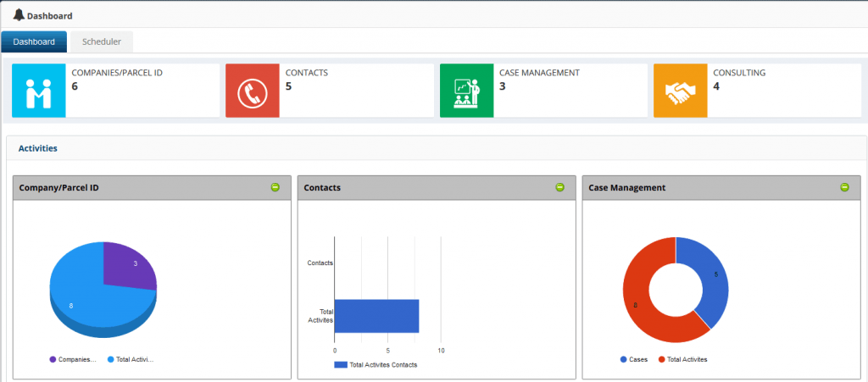
Task: Switch to the Scheduler tab
Action: [102, 42]
